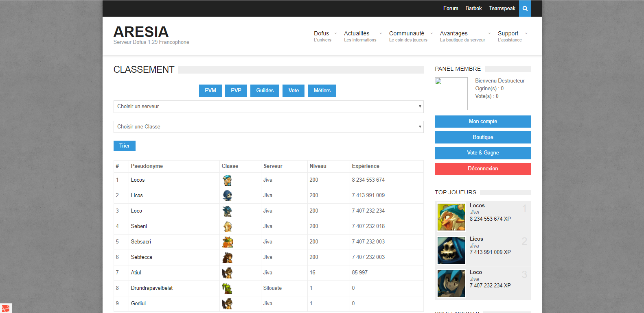Image resolution: width=644 pixels, height=313 pixels.
Task: Click the name Drundrapavelbeist
Action: point(152,288)
